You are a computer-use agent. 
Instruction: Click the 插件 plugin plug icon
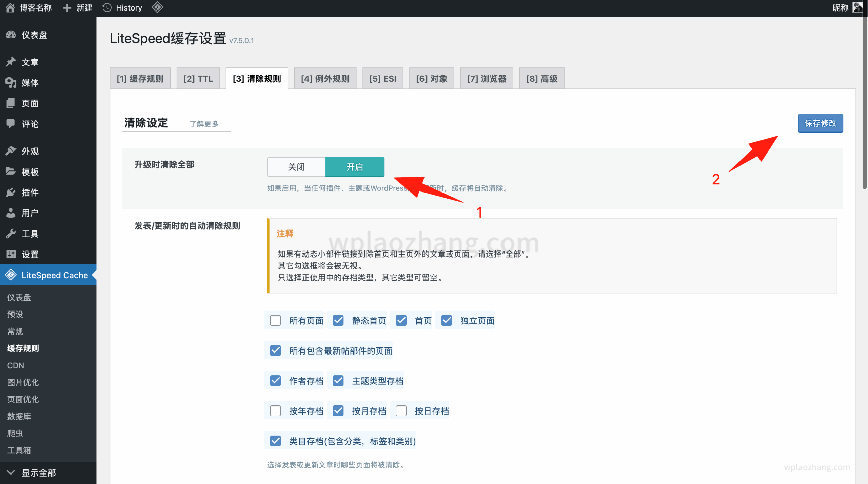pos(11,192)
